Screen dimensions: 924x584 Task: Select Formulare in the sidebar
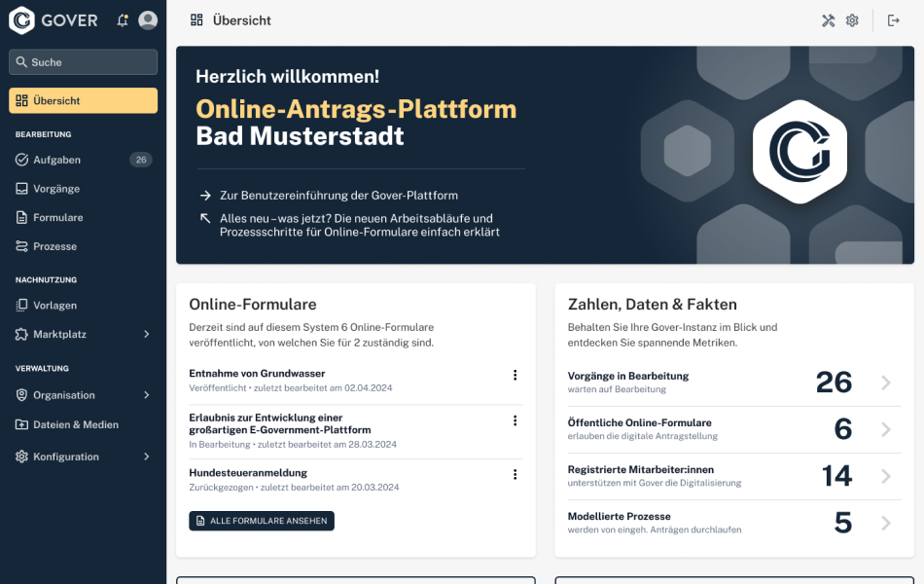tap(57, 218)
